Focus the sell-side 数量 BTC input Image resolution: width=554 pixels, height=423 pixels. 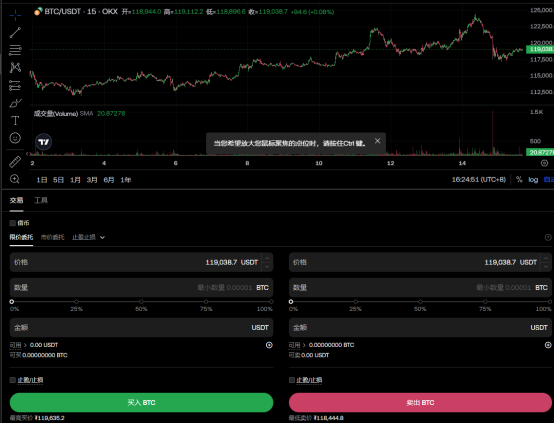420,288
